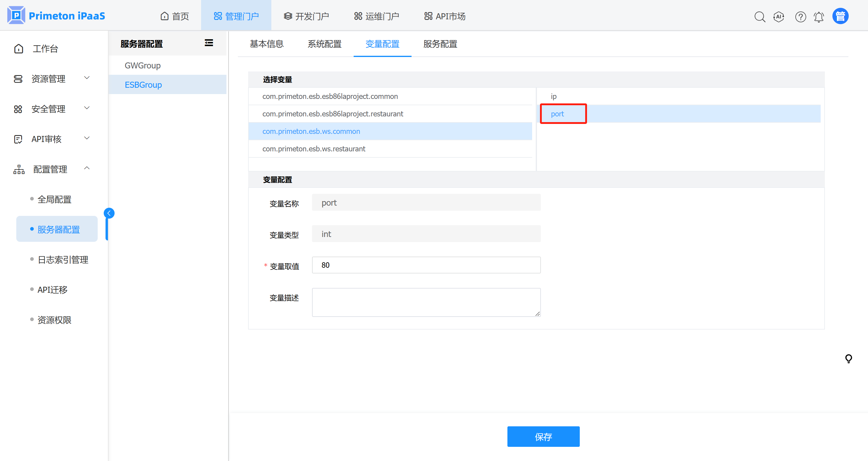Open 开发门户 in top navigation
The image size is (868, 461).
point(306,16)
